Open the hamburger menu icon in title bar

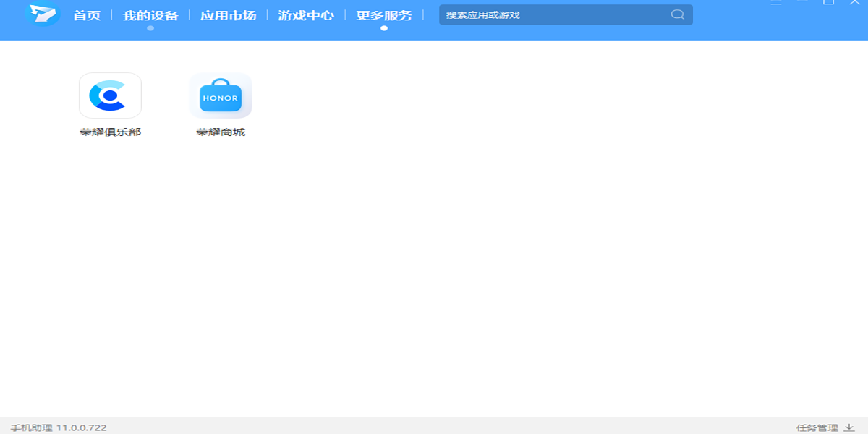776,3
